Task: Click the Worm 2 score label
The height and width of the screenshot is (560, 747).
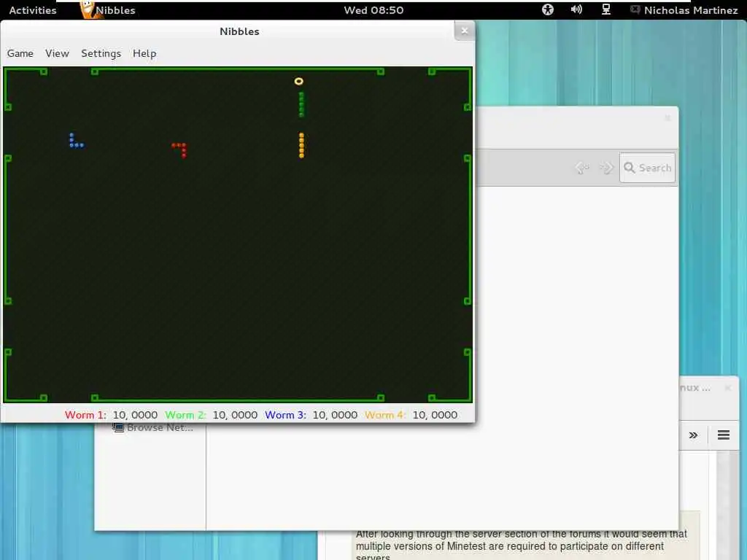Action: (x=186, y=415)
